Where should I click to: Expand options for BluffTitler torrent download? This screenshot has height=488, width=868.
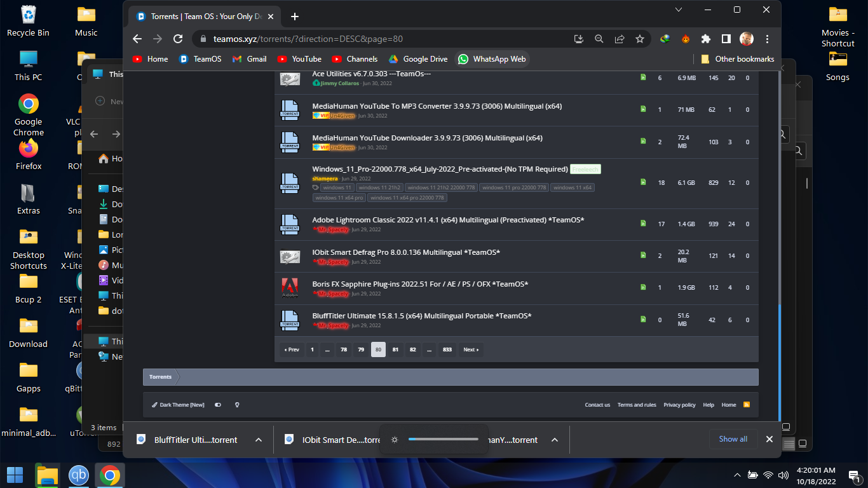click(259, 440)
